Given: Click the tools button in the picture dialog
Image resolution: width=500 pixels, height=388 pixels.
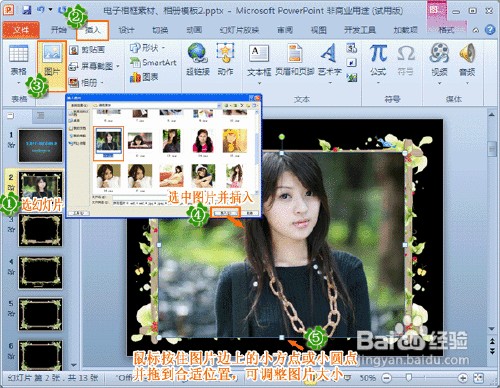Looking at the screenshot, I should click(x=79, y=213).
